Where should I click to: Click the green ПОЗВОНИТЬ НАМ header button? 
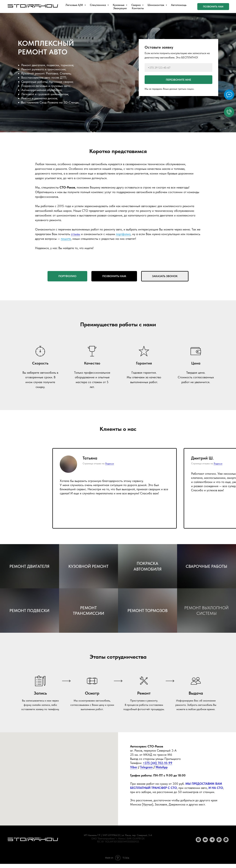[x=213, y=6]
